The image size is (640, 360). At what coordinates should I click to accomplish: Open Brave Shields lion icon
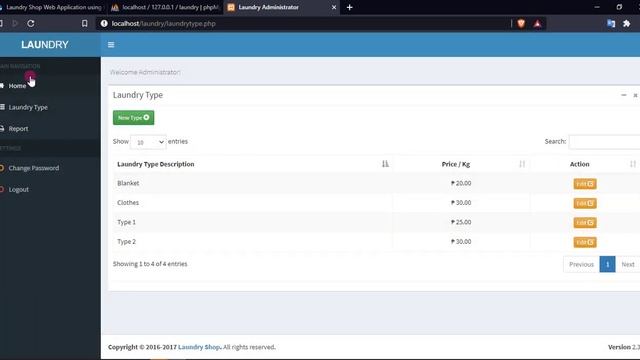tap(521, 24)
